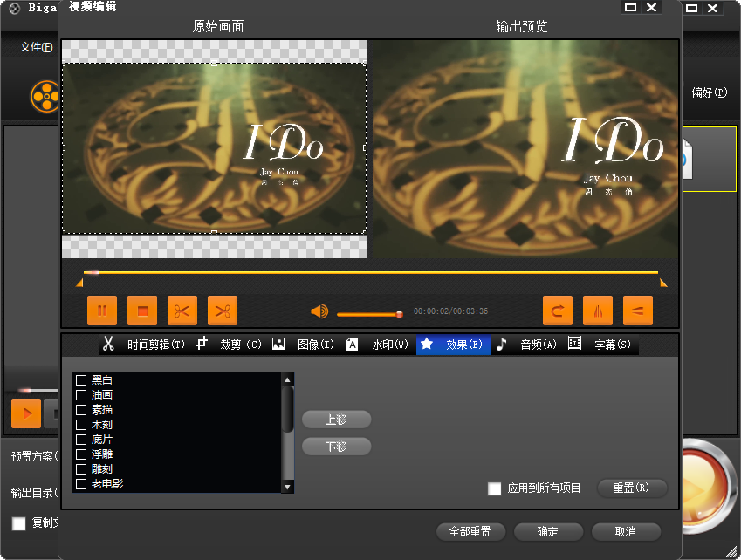Viewport: 741px width, 560px height.
Task: Click the 上移 move up button
Action: point(336,420)
